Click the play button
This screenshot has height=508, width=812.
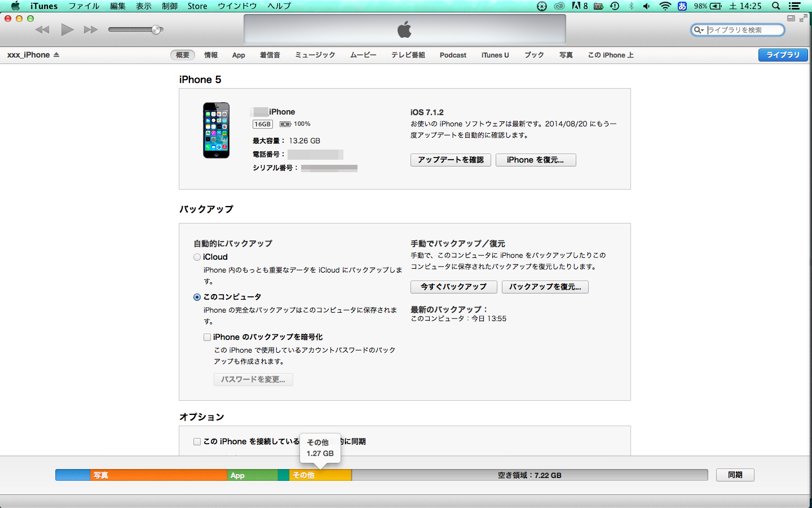tap(68, 29)
